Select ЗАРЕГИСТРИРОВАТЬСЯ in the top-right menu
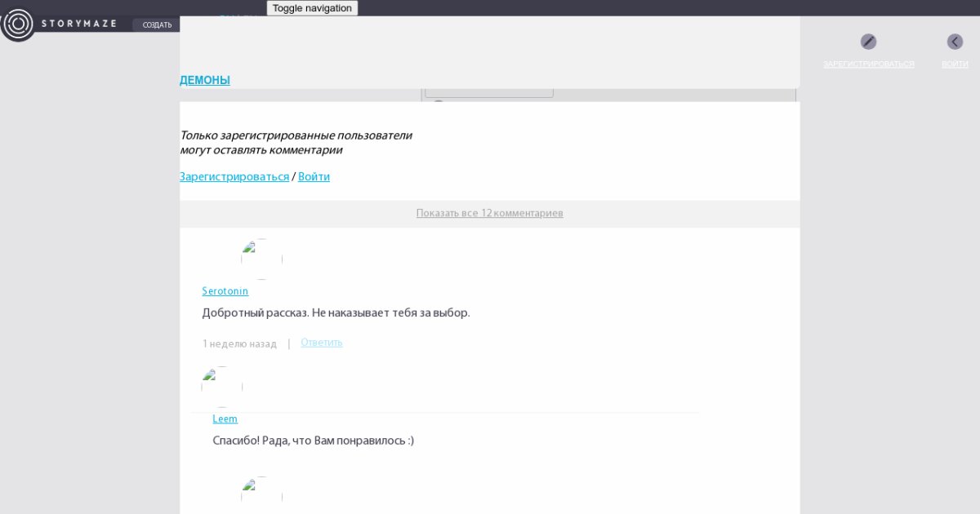Image resolution: width=980 pixels, height=514 pixels. (x=868, y=64)
